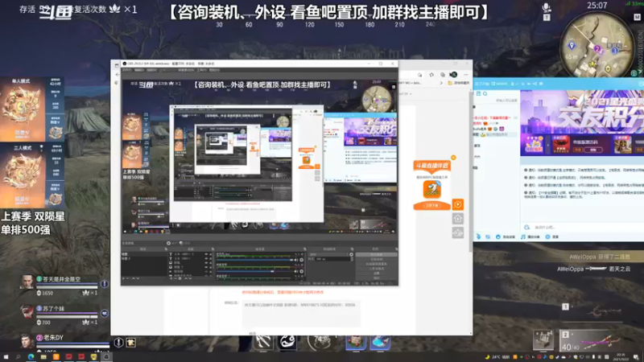Select 场景 2 in the Scenes list
644x362 pixels.
pyautogui.click(x=145, y=258)
